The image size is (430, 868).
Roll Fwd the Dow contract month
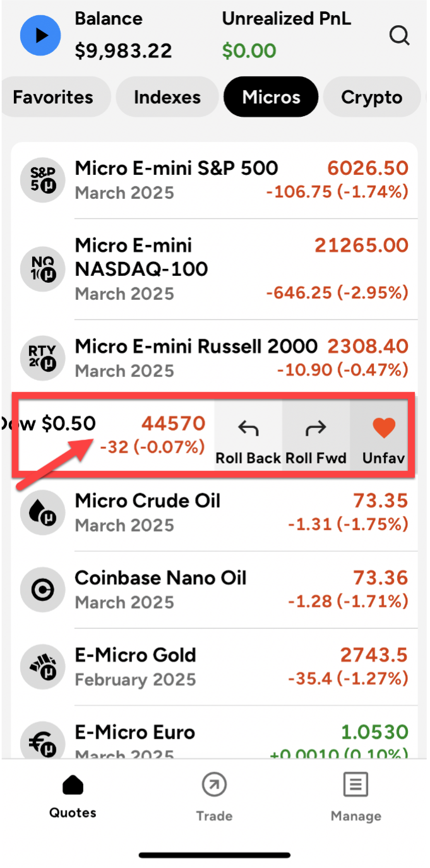[316, 438]
